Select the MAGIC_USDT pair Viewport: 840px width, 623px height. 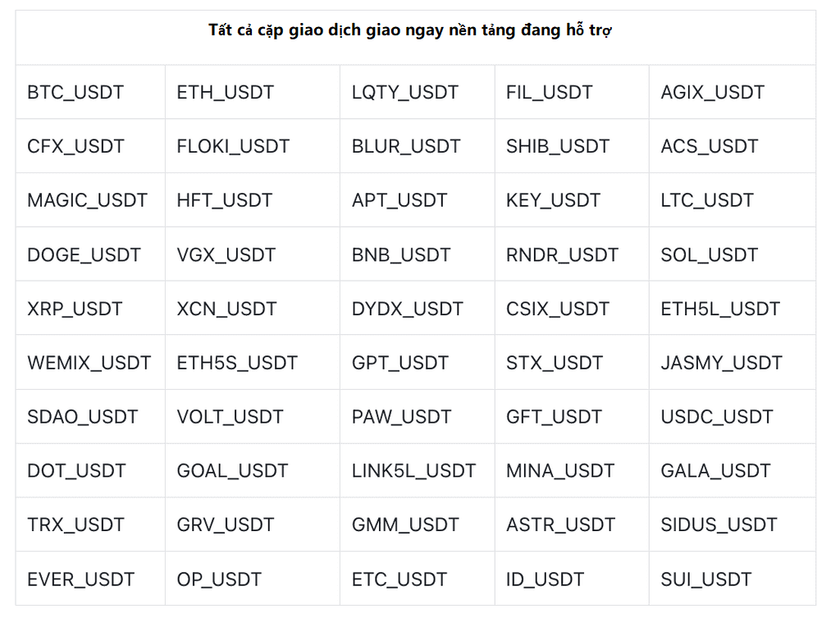90,200
